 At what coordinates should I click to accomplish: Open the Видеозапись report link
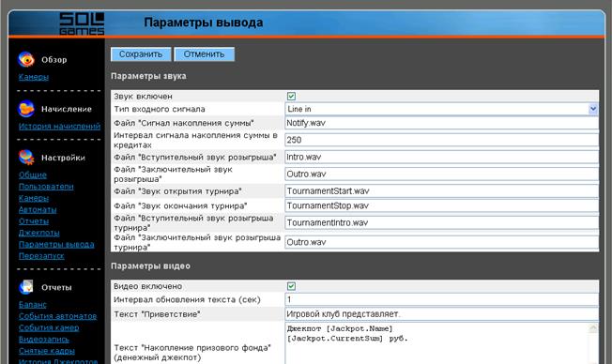[44, 340]
